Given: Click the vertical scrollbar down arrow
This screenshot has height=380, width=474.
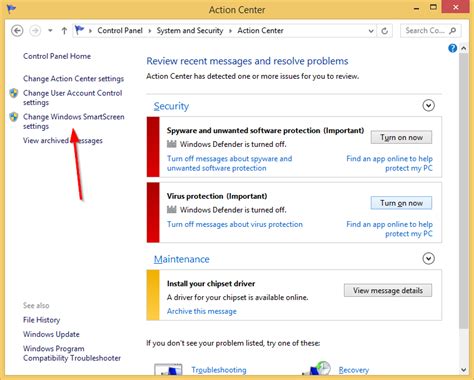Looking at the screenshot, I should (x=463, y=370).
